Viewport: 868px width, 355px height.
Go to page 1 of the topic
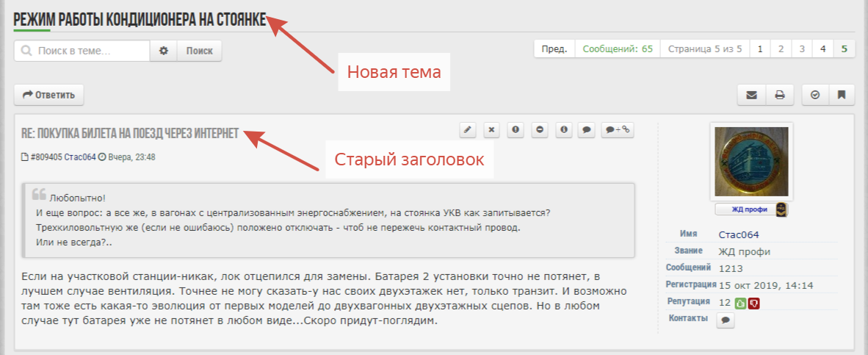[x=760, y=49]
